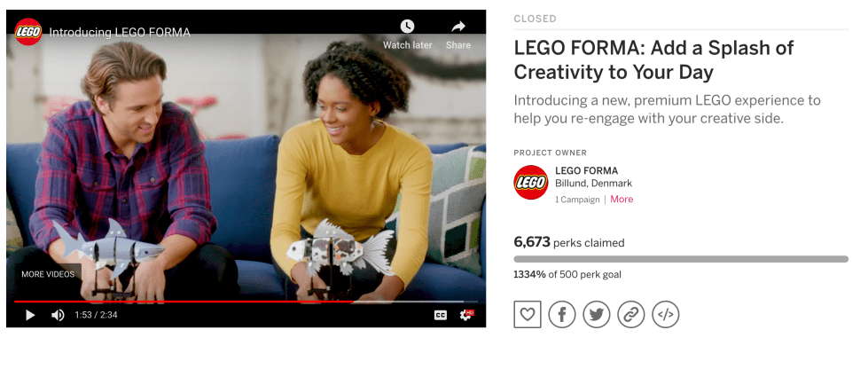Open the LEGO channel logo in video
The width and height of the screenshot is (868, 369).
pos(28,32)
